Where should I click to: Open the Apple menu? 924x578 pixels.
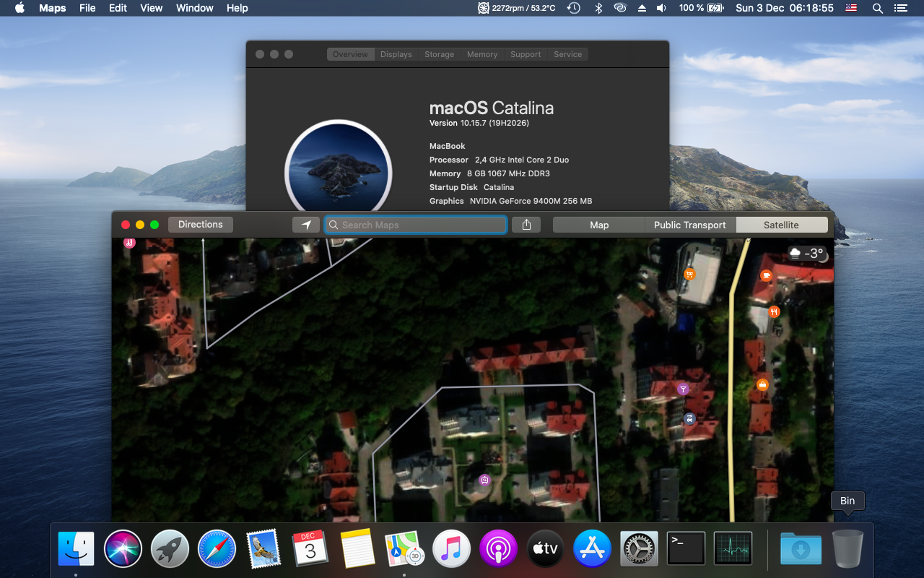click(19, 8)
